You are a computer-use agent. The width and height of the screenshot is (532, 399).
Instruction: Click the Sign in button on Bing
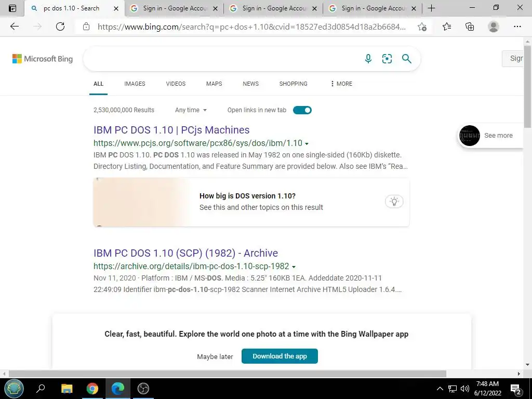[x=513, y=58]
